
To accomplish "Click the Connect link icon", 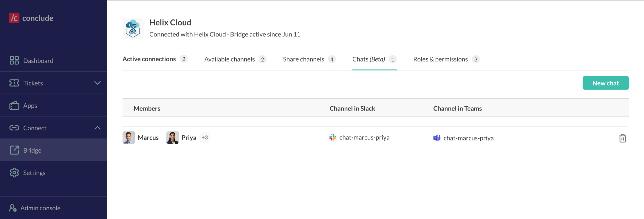I will point(14,128).
